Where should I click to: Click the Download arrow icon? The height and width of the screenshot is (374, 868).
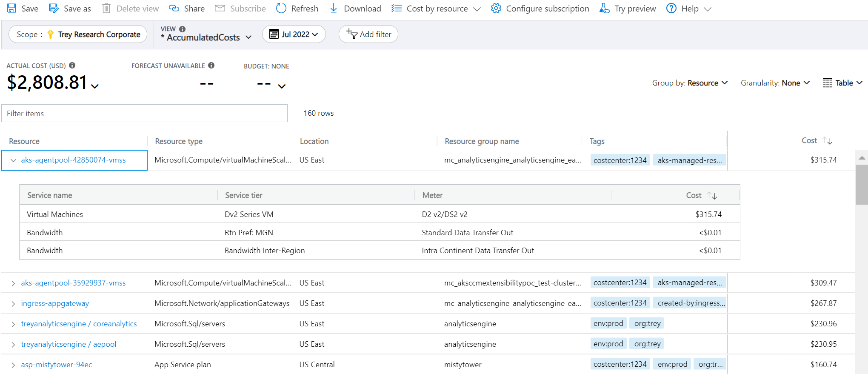pyautogui.click(x=334, y=9)
